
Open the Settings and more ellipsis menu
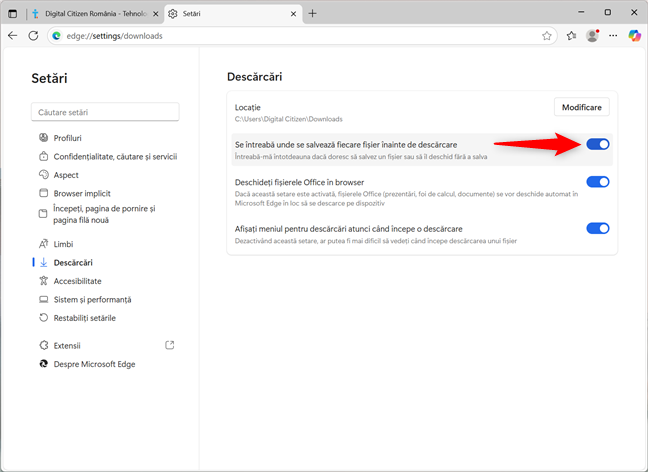(613, 36)
